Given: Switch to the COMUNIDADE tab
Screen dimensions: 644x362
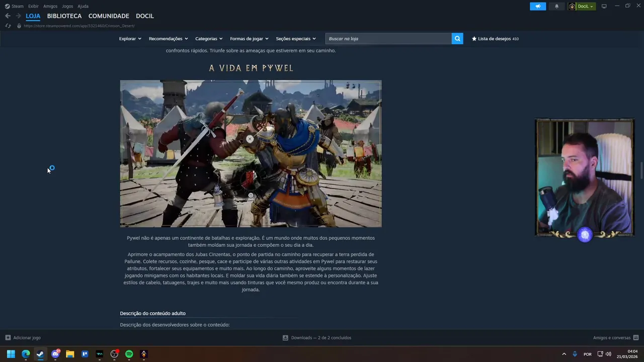Looking at the screenshot, I should (x=109, y=16).
